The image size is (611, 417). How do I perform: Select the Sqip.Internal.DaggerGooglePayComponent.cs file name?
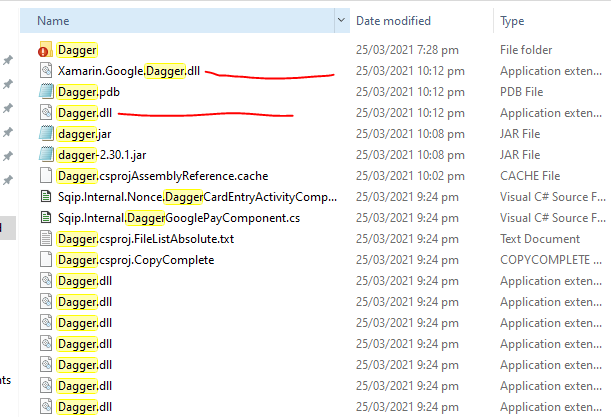click(x=179, y=218)
